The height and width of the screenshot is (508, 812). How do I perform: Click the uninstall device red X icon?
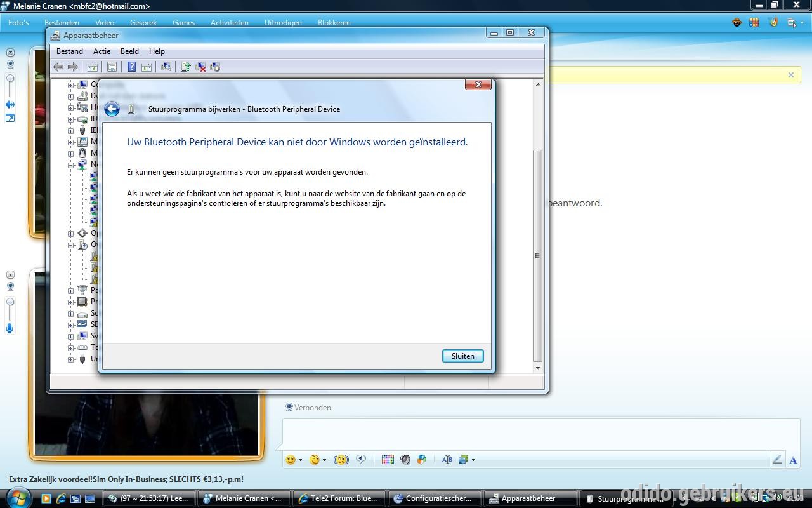pyautogui.click(x=200, y=67)
